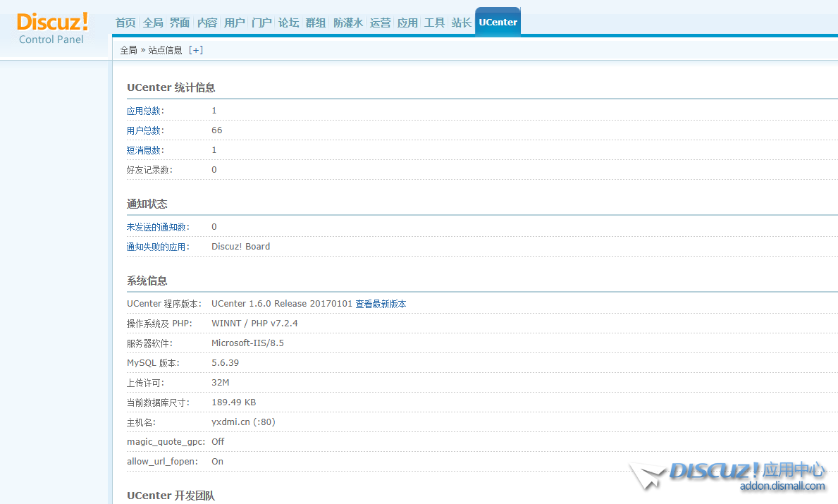The image size is (838, 504).
Task: Select the 防灌水 tab
Action: click(347, 23)
